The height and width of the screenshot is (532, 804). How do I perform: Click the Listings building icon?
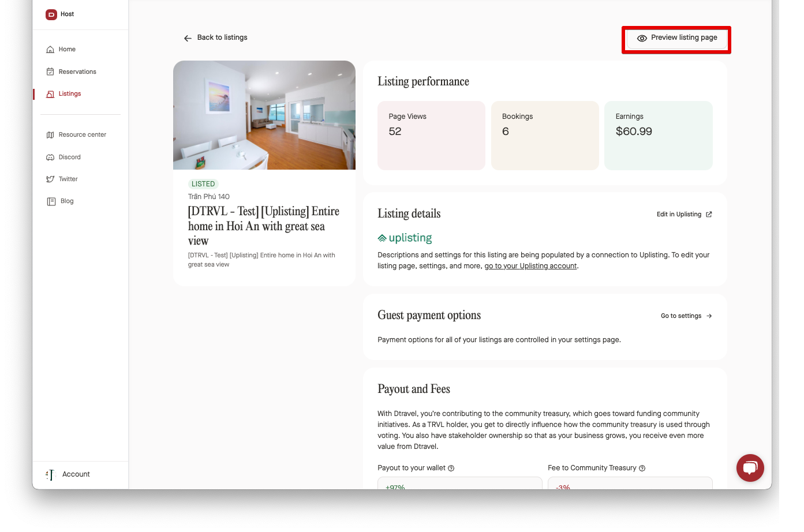(50, 94)
